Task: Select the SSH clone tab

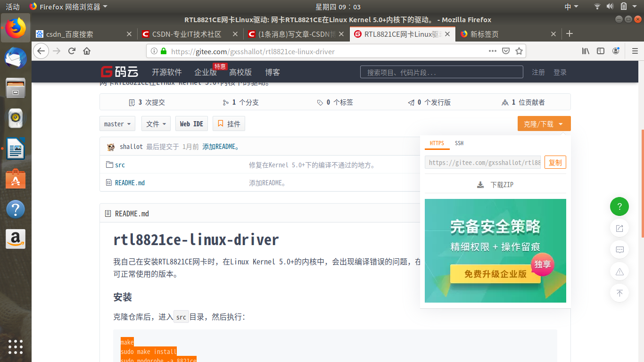Action: click(459, 143)
